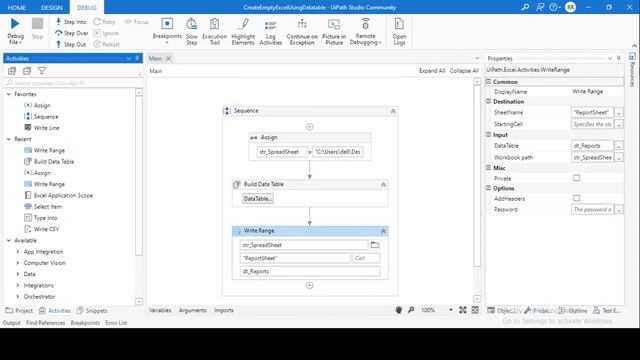Open activities filter funnel
This screenshot has width=640, height=360.
coord(42,71)
